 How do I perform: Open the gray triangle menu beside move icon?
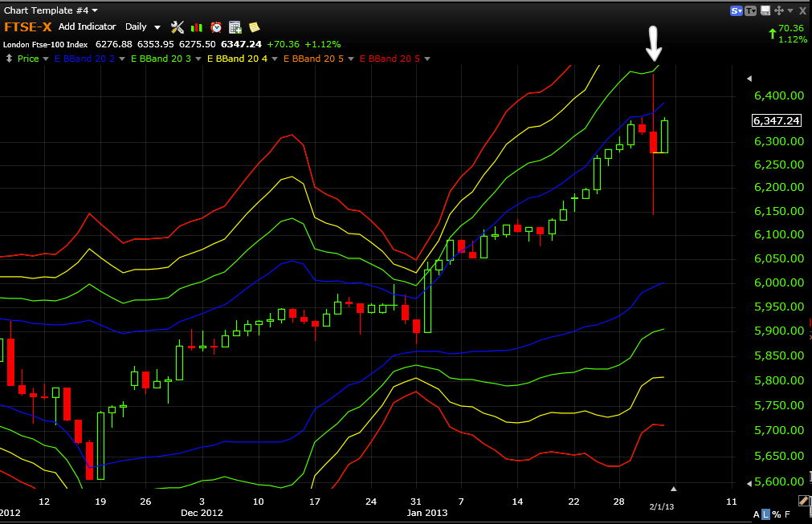point(790,10)
